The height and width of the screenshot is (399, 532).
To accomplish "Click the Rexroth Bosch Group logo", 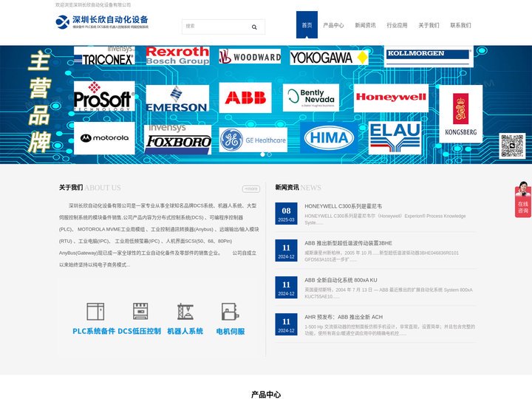I will [178, 55].
